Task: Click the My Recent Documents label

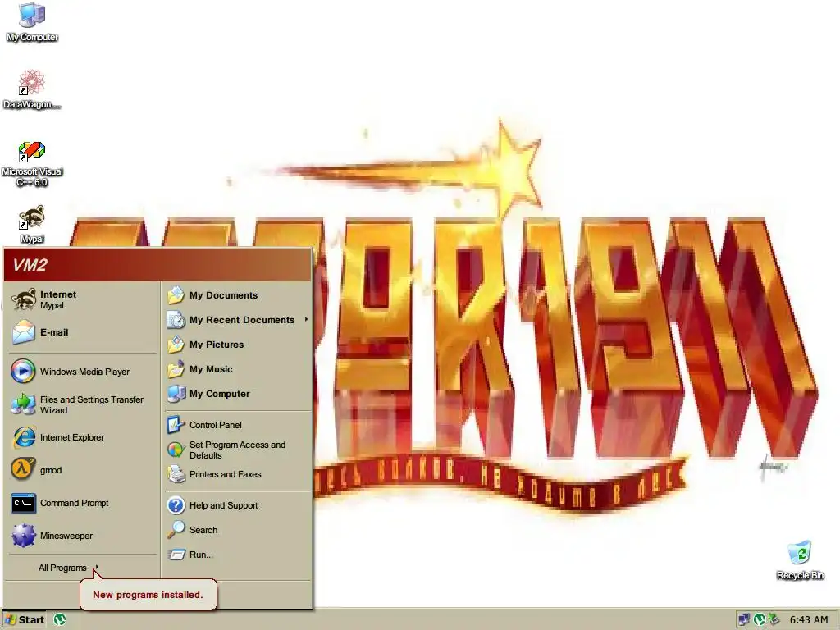Action: tap(242, 320)
